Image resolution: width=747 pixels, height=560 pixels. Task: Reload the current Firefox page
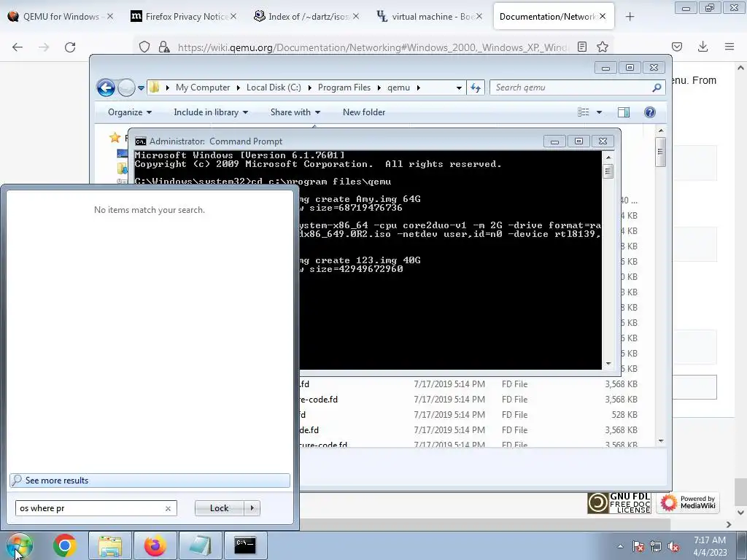tap(70, 47)
